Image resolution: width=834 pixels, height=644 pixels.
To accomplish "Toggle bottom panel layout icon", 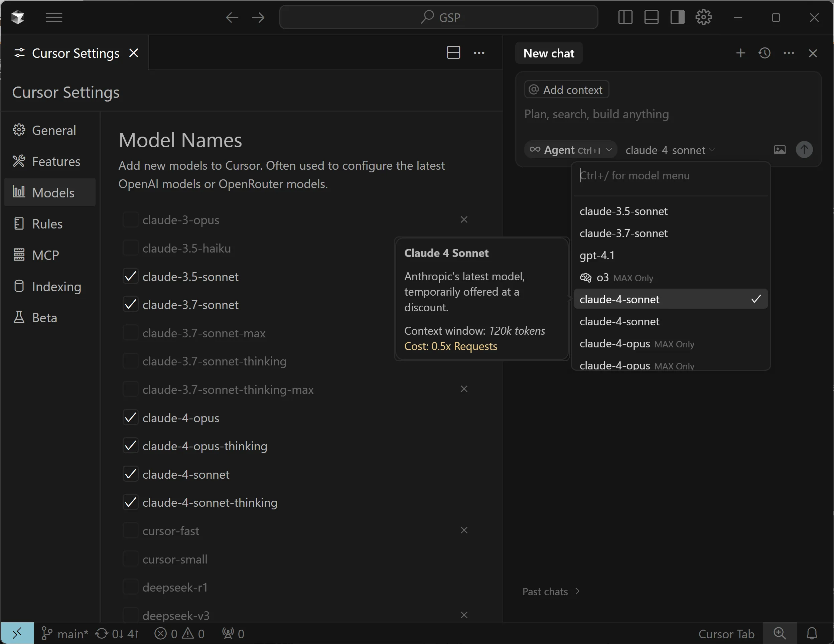I will (651, 18).
